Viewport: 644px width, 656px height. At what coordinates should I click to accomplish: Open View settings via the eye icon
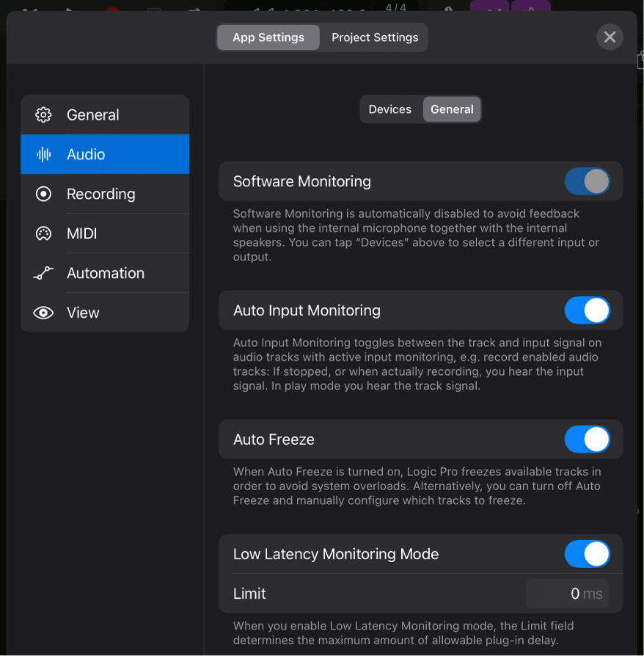pyautogui.click(x=43, y=313)
